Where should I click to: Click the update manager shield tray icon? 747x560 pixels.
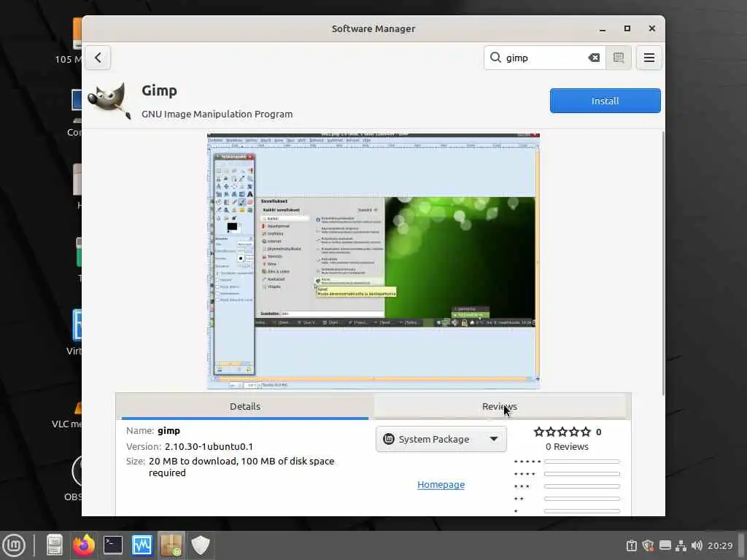click(x=648, y=545)
